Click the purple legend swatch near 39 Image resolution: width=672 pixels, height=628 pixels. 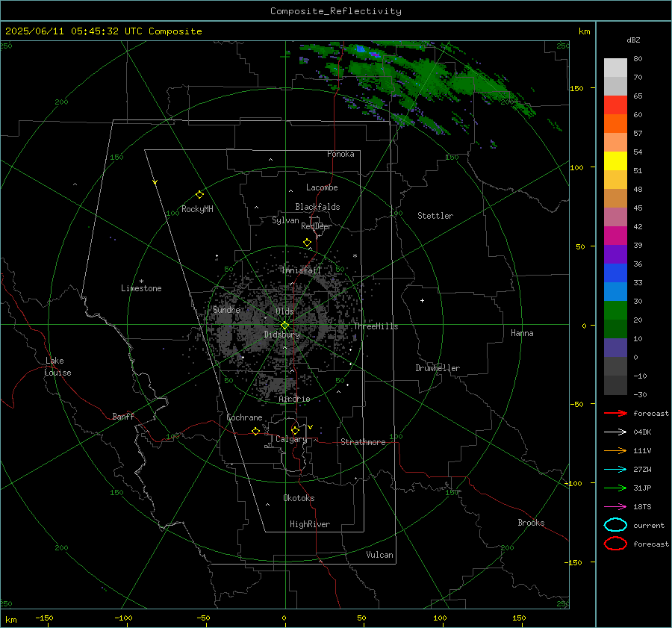[x=615, y=254]
